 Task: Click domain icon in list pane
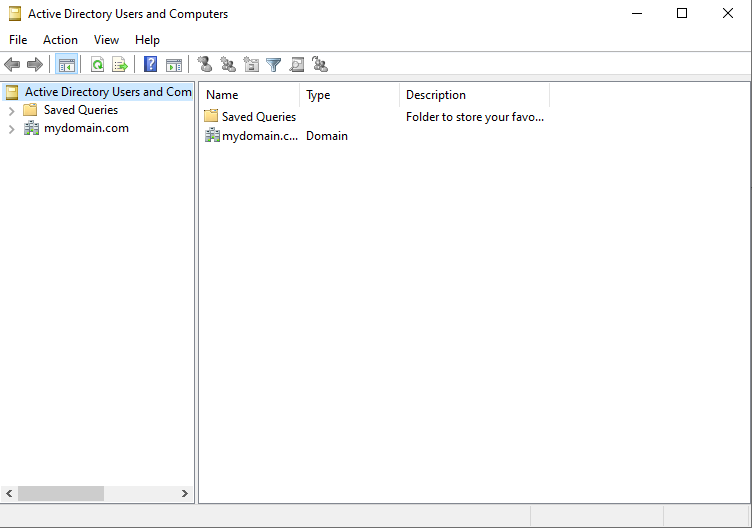pyautogui.click(x=212, y=136)
